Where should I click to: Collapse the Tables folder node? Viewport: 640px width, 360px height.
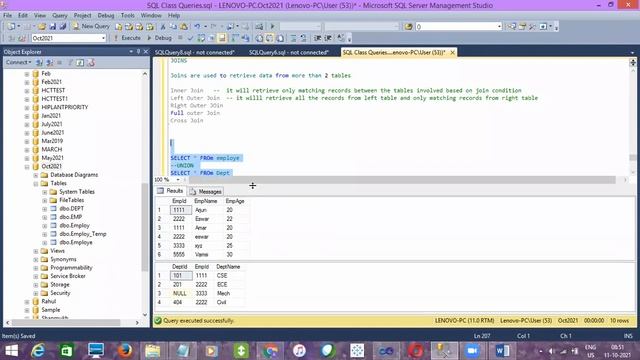(x=36, y=184)
